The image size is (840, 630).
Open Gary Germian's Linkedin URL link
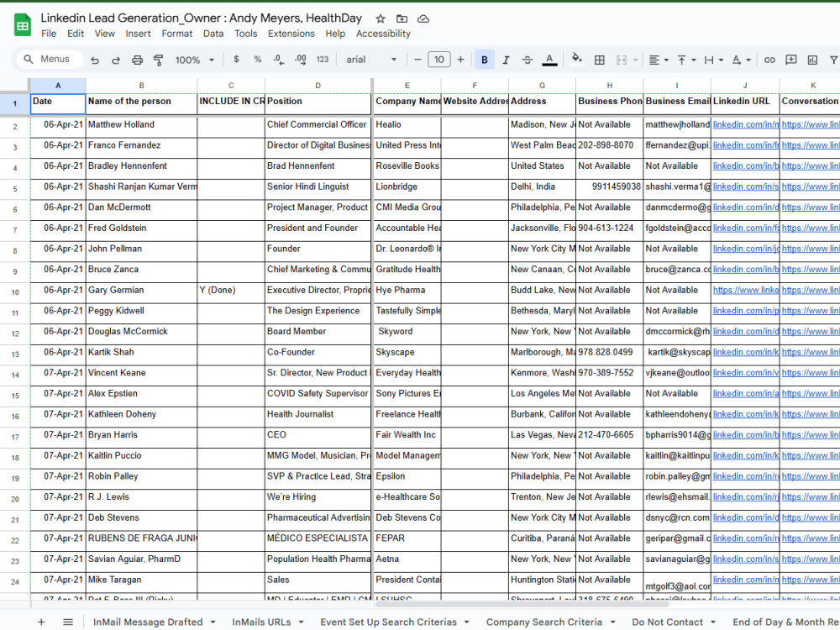745,290
